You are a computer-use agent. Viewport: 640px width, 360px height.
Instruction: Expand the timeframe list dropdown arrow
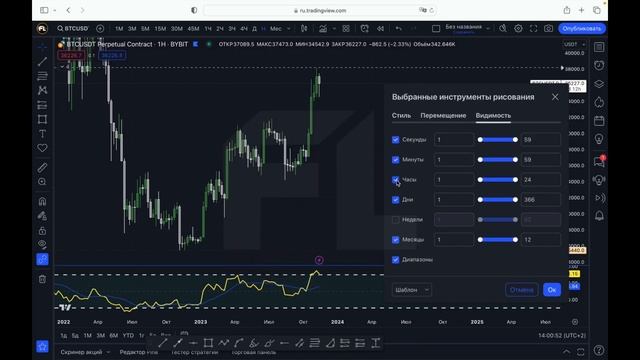[289, 29]
